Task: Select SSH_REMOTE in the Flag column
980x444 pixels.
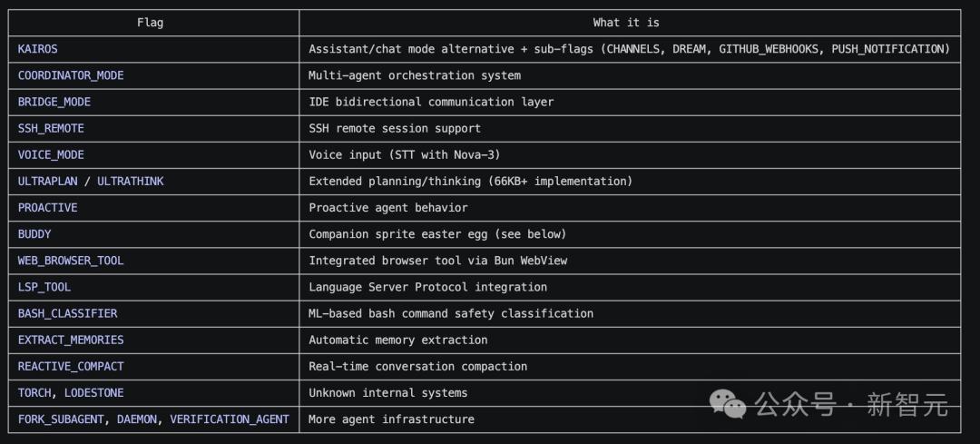Action: coord(51,128)
